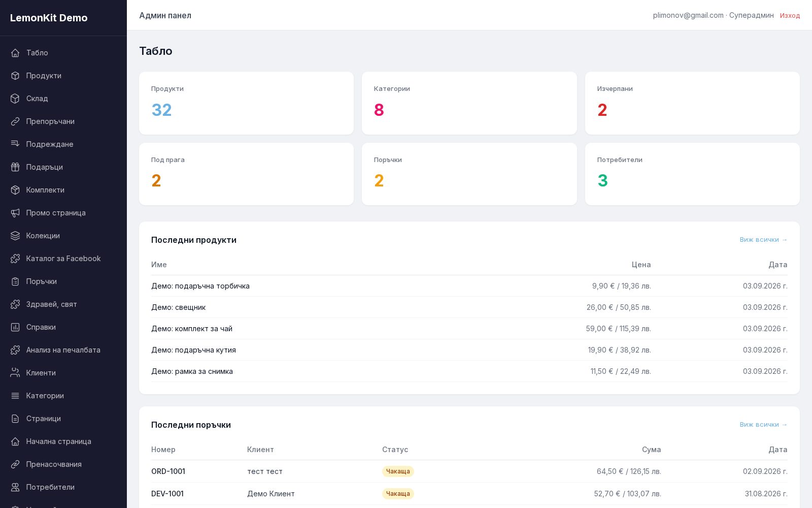Click the Подреждане sort icon
This screenshot has width=812, height=508.
tap(15, 144)
